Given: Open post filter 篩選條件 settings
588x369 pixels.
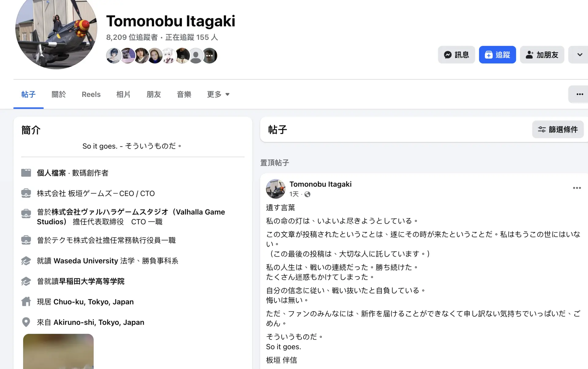Looking at the screenshot, I should pyautogui.click(x=558, y=130).
